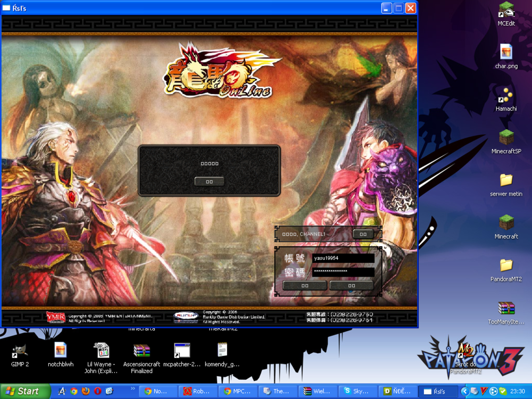Viewport: 532px width, 399px height.
Task: Open the MinecraftSP desktop icon
Action: click(x=506, y=142)
